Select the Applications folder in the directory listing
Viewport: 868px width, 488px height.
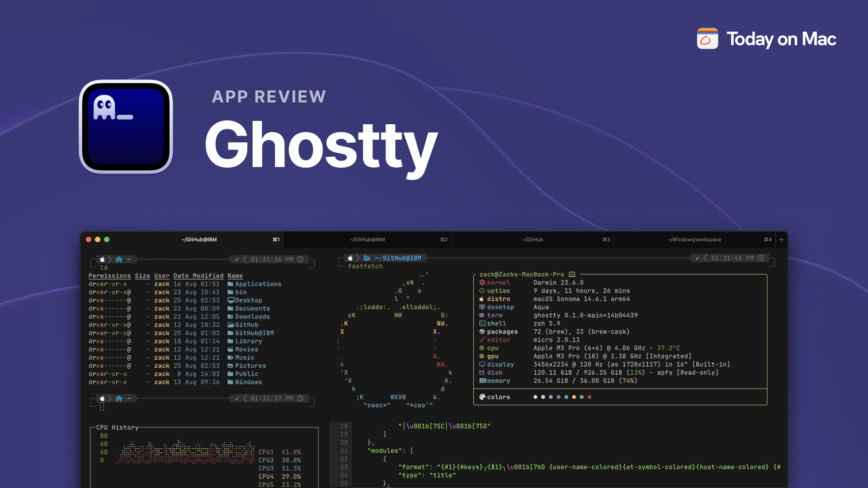259,284
